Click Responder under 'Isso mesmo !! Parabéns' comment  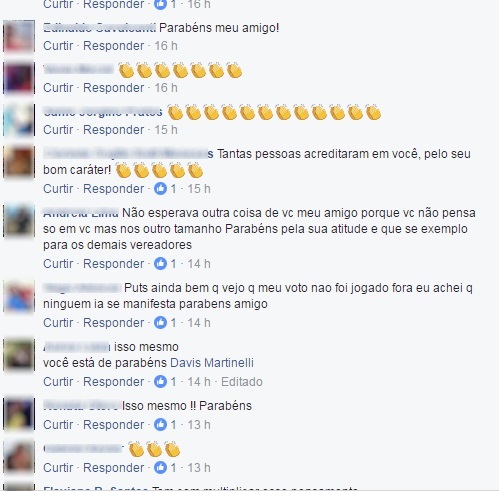coord(114,425)
